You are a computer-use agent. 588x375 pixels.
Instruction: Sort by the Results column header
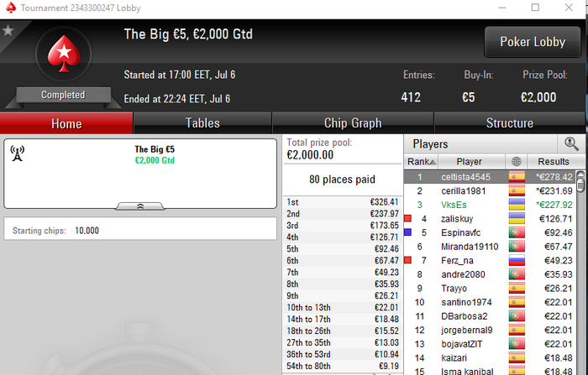click(554, 161)
